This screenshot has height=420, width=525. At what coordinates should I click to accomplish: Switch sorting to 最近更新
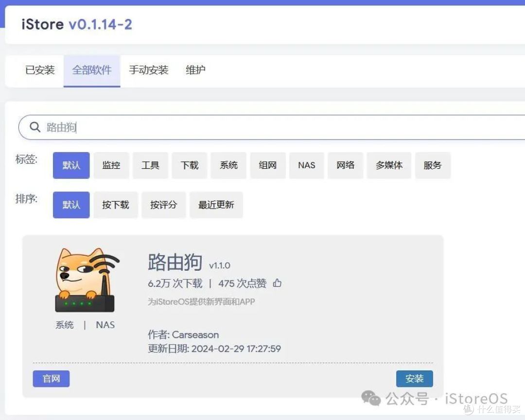(216, 205)
